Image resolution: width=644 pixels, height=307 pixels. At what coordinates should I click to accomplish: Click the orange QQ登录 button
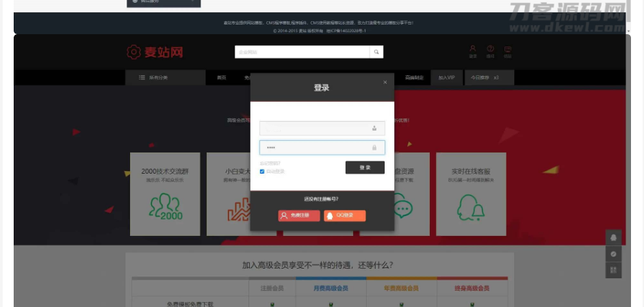click(x=345, y=215)
